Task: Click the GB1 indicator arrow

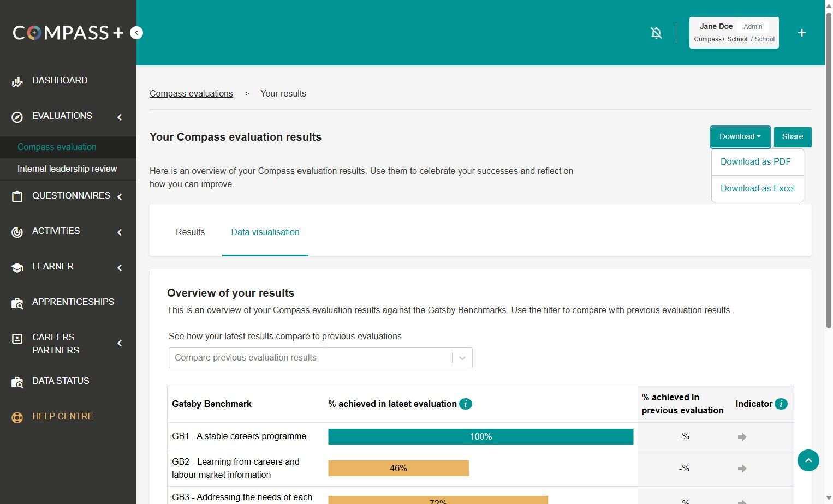Action: pyautogui.click(x=742, y=436)
